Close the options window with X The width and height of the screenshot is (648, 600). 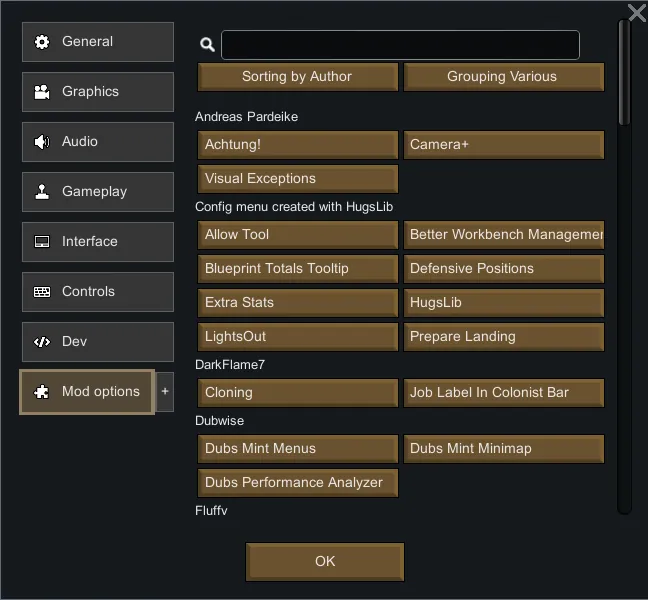(x=636, y=13)
